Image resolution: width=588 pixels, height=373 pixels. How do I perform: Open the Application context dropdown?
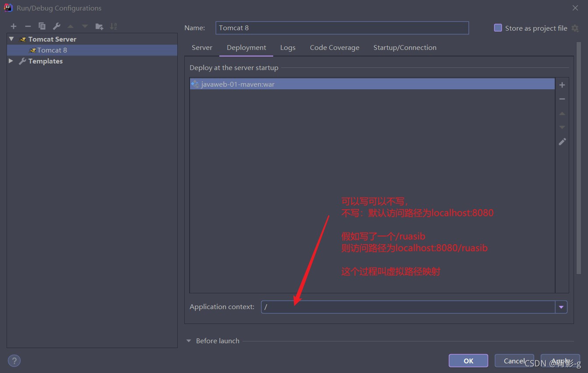pyautogui.click(x=561, y=307)
